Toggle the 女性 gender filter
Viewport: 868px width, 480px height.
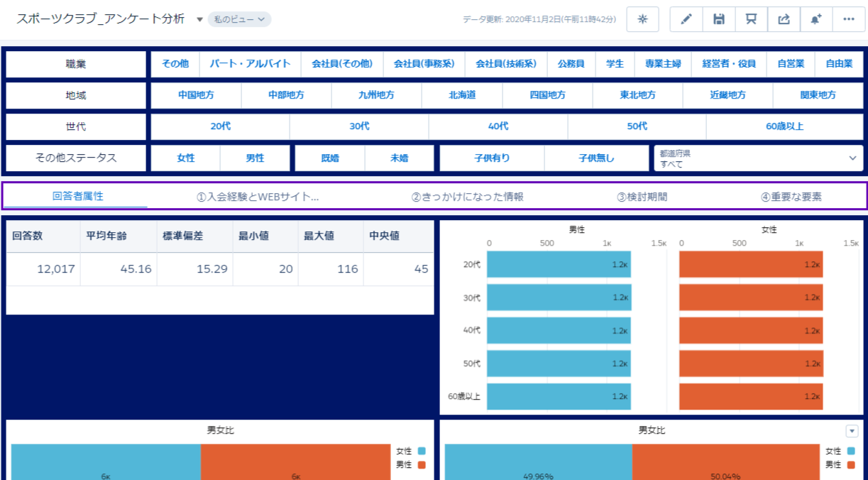(x=186, y=158)
